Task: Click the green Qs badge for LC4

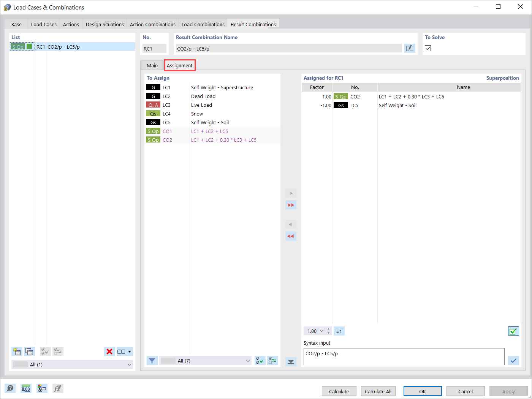Action: tap(153, 114)
